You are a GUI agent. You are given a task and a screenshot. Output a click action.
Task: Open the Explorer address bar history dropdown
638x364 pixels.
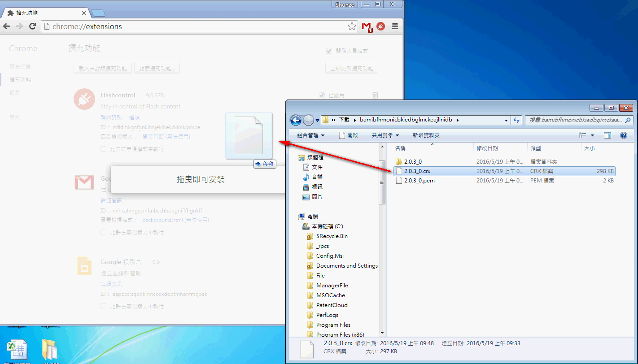click(x=507, y=120)
